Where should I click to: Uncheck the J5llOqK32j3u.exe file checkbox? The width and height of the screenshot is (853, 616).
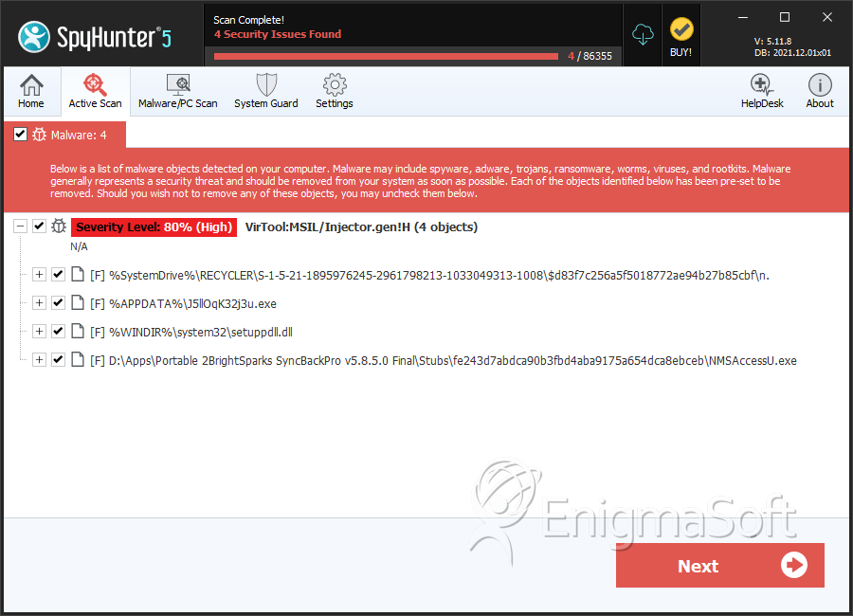[x=58, y=302]
